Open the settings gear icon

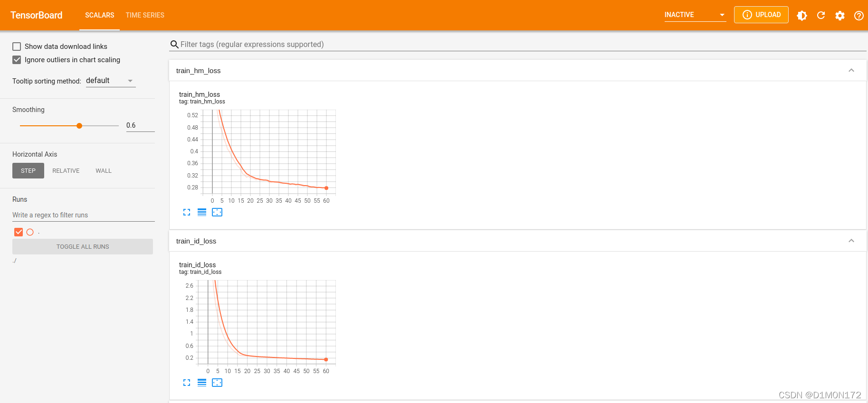click(840, 15)
